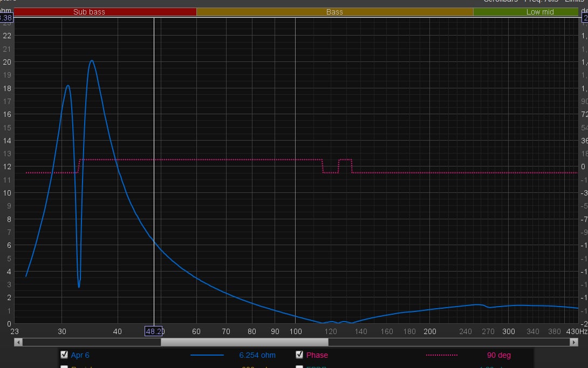This screenshot has width=588, height=368.
Task: Click the 20 label on ohm axis
Action: point(7,62)
